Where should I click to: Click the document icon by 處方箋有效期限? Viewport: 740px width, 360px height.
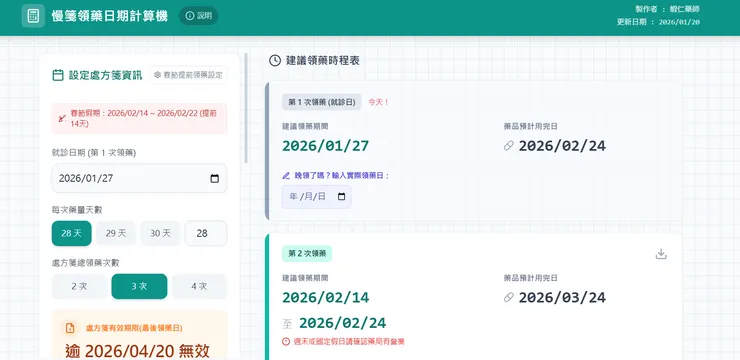pyautogui.click(x=70, y=328)
